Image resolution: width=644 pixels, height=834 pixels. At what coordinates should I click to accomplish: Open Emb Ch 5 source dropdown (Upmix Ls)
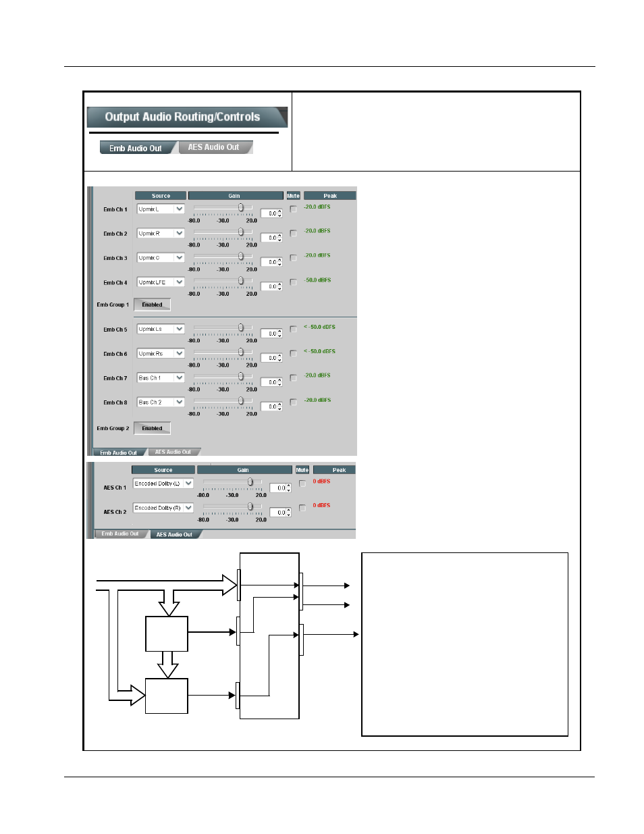pyautogui.click(x=161, y=330)
